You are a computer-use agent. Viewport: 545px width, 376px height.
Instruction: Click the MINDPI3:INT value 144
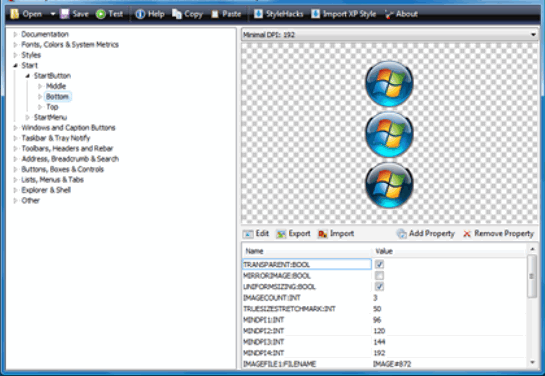(379, 342)
